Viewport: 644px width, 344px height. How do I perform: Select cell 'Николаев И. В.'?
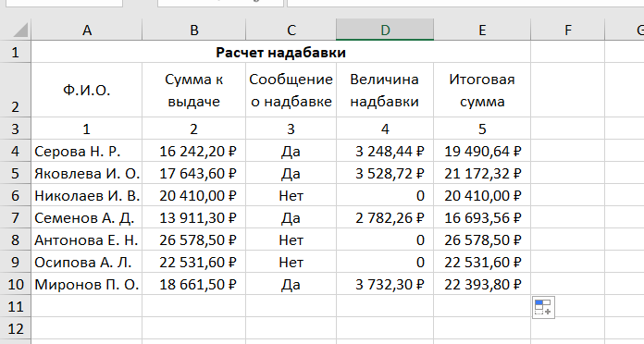click(87, 195)
